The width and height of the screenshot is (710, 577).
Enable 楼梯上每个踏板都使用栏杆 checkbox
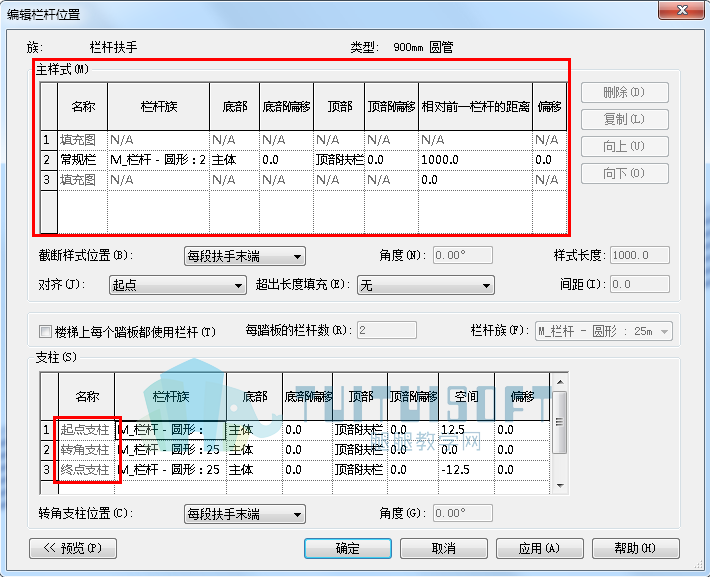pos(45,332)
